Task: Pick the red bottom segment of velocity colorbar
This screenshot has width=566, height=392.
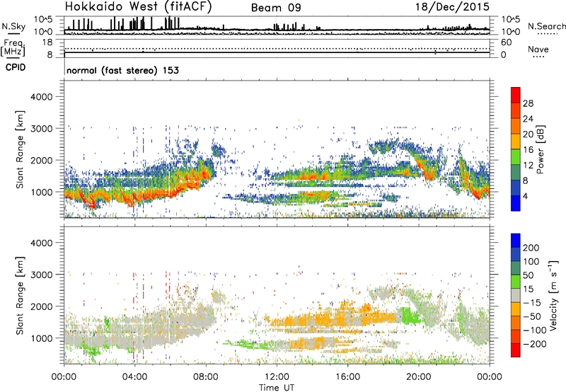Action: click(516, 350)
